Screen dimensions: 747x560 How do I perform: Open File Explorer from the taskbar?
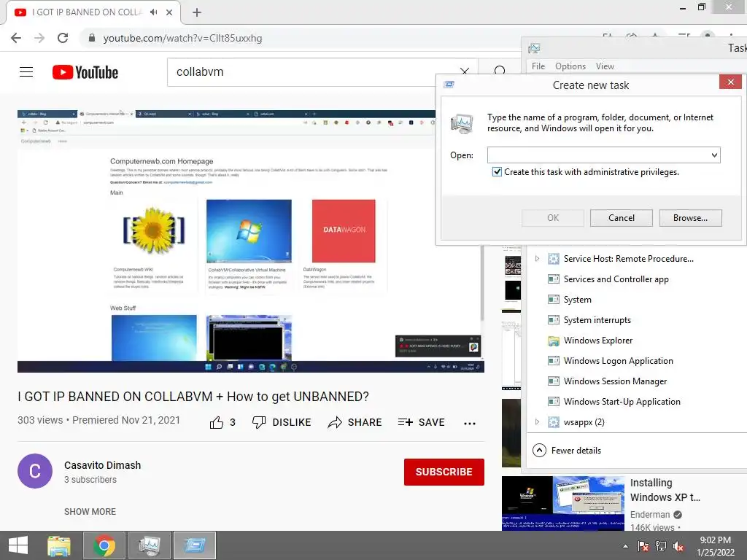pos(59,545)
